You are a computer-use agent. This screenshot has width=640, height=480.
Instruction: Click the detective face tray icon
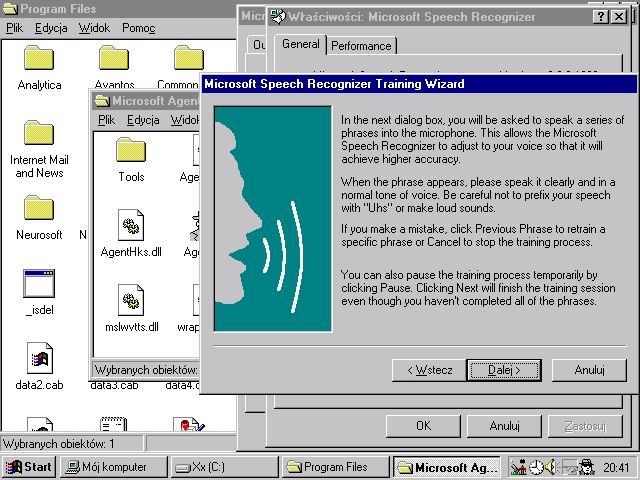tap(587, 467)
